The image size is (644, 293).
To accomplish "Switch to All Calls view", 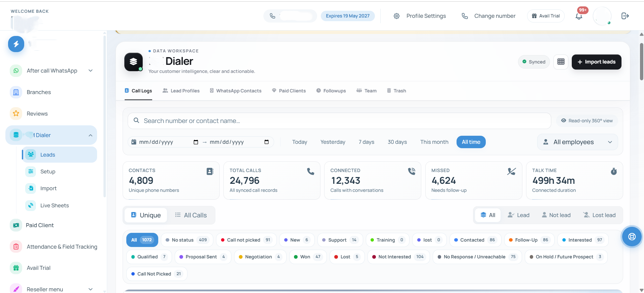I will point(191,215).
